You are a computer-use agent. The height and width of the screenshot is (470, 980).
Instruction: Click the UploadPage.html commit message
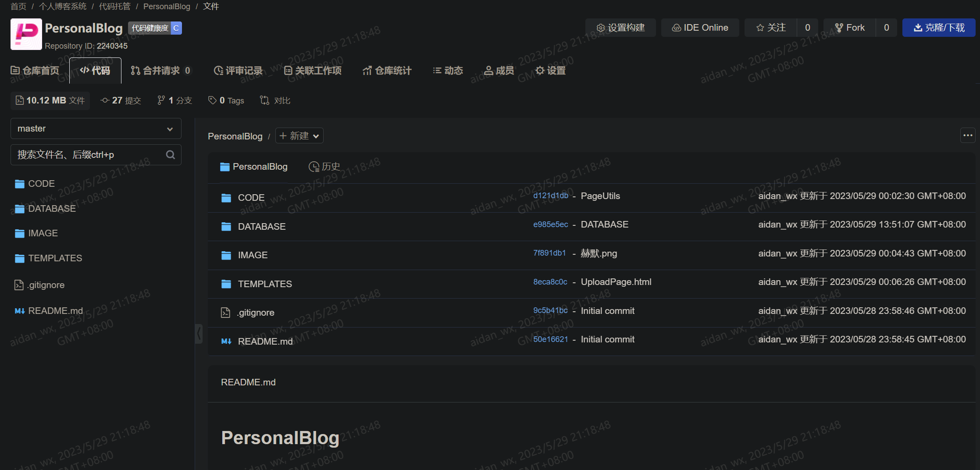(x=616, y=282)
